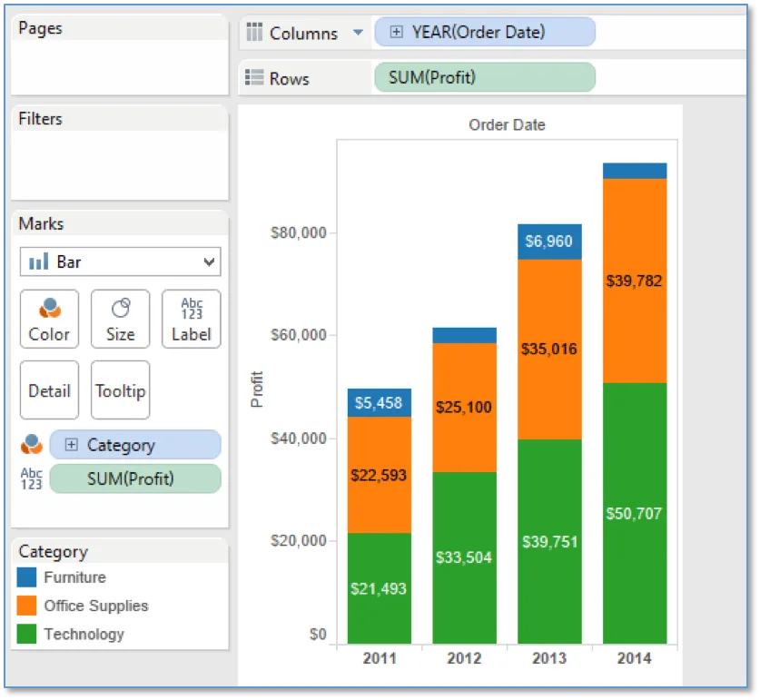Screen dimensions: 760x700
Task: Click the label icon beside SUM(Profit) pill
Action: (x=32, y=478)
